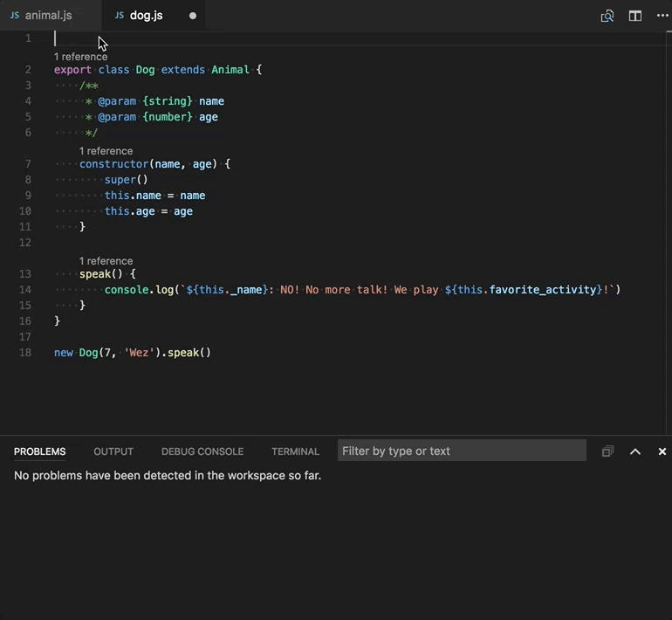Open the find-in-file icon in editor title bar

click(607, 16)
